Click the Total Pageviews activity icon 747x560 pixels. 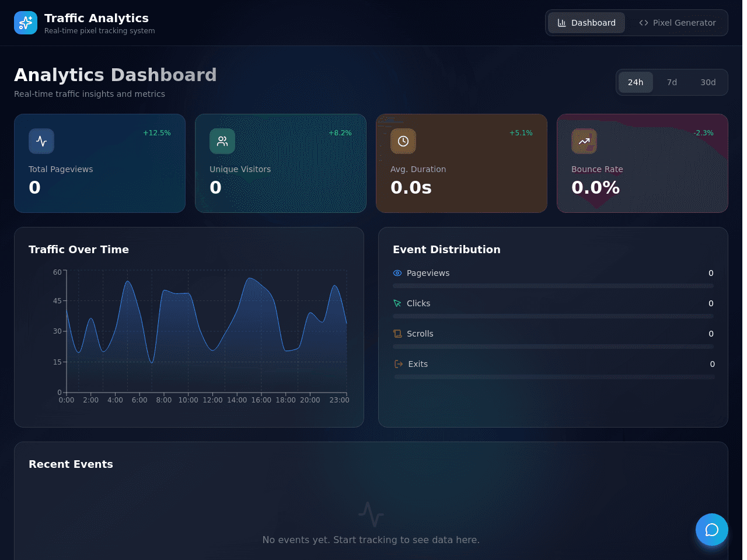click(x=41, y=141)
